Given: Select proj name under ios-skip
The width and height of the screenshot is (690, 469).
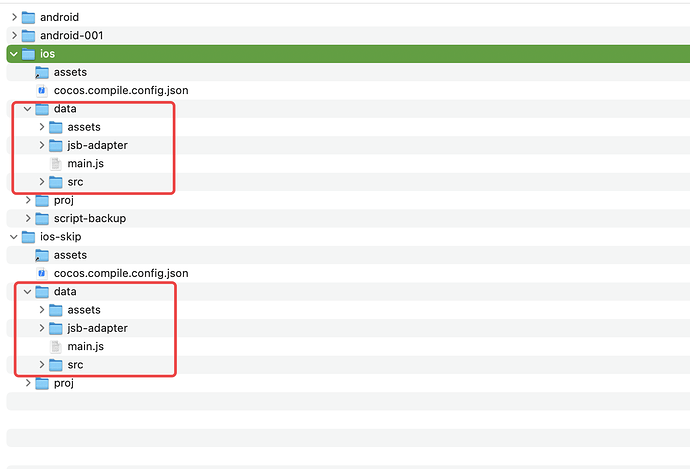Looking at the screenshot, I should 64,383.
